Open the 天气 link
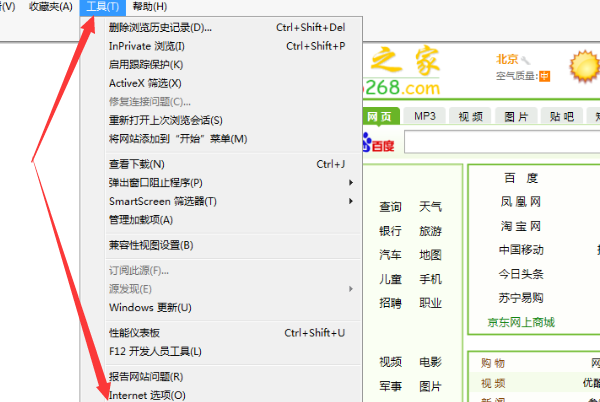 [x=430, y=207]
